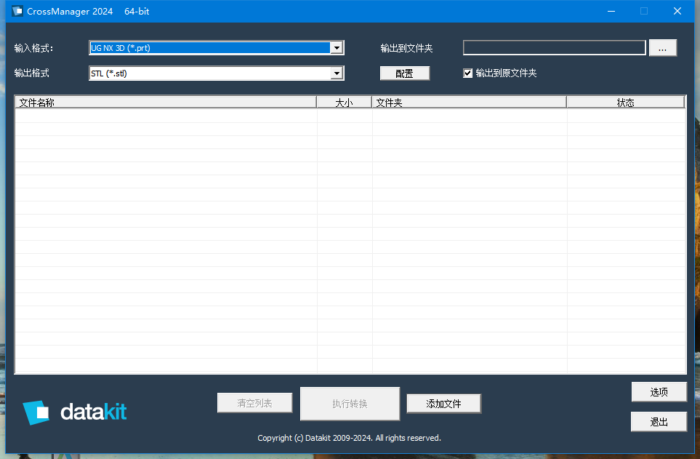The width and height of the screenshot is (700, 459).
Task: Open the 输出格式 STL dropdown
Action: pyautogui.click(x=217, y=73)
